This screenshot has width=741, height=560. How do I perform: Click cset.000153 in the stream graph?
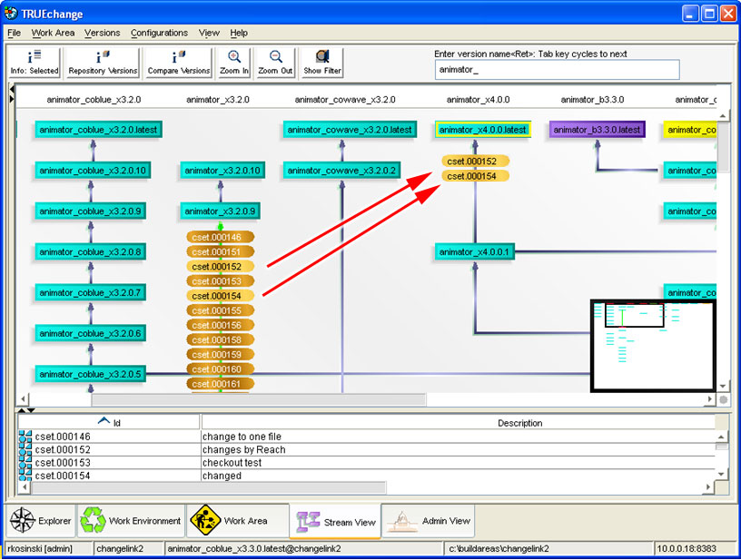coord(221,281)
